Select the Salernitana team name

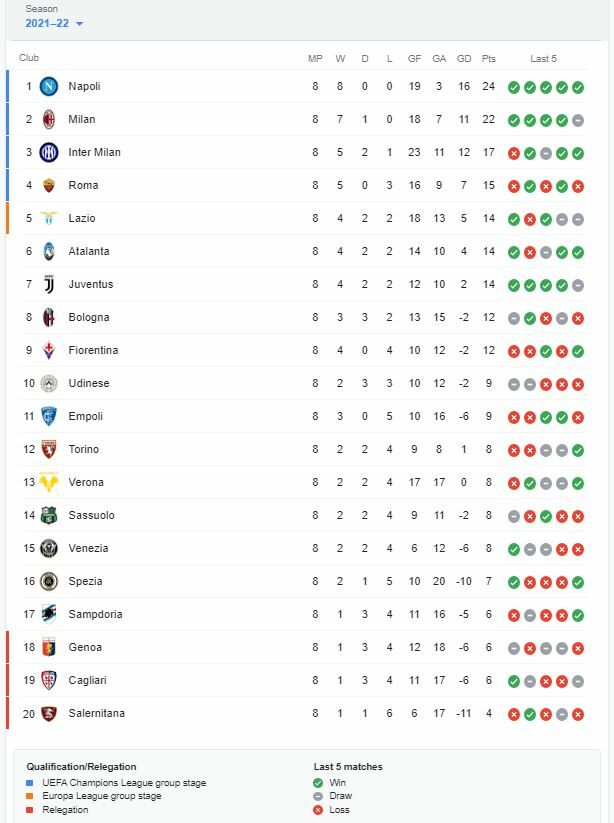click(x=96, y=713)
